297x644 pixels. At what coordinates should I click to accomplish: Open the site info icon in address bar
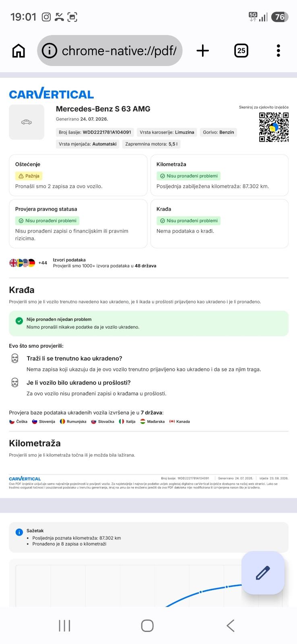49,51
